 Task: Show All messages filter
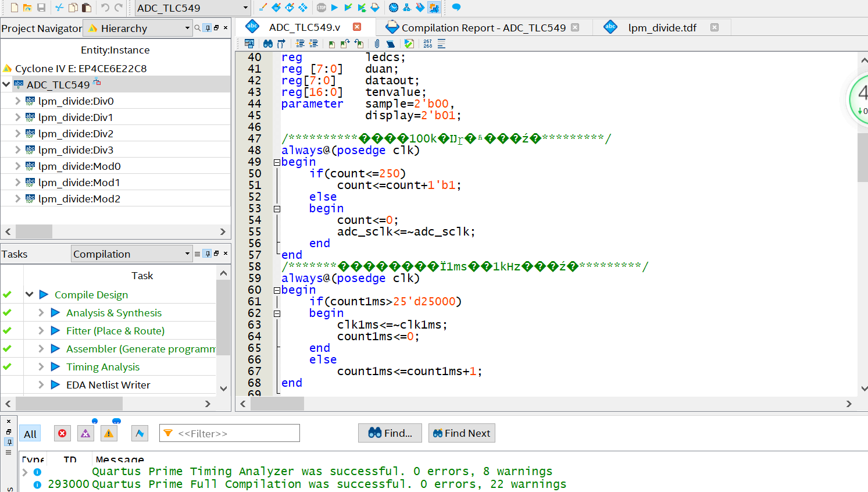click(x=30, y=434)
